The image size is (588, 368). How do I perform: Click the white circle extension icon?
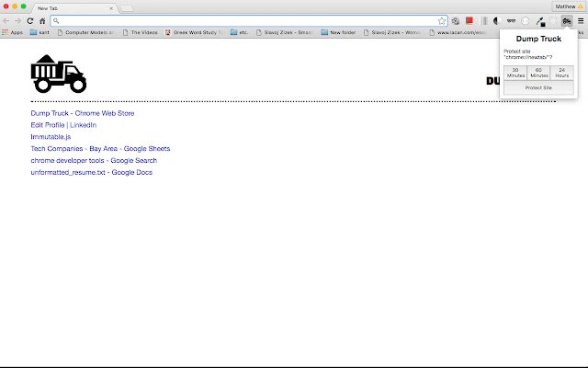[525, 21]
